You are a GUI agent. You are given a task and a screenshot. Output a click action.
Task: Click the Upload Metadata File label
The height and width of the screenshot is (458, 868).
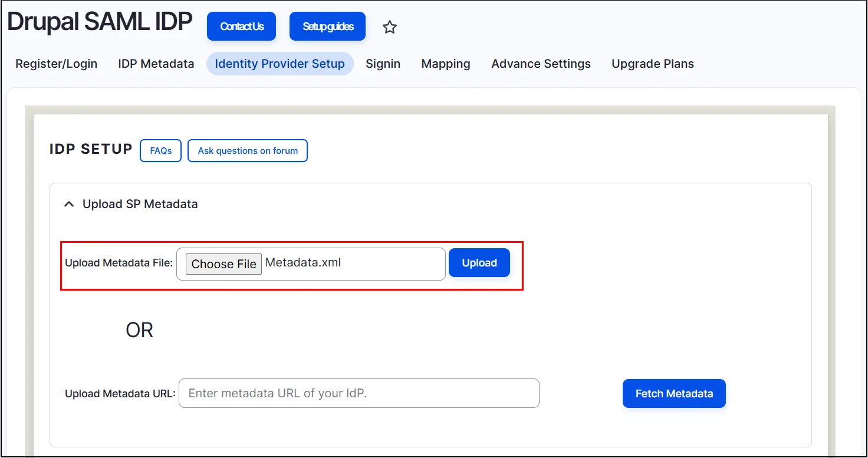119,263
